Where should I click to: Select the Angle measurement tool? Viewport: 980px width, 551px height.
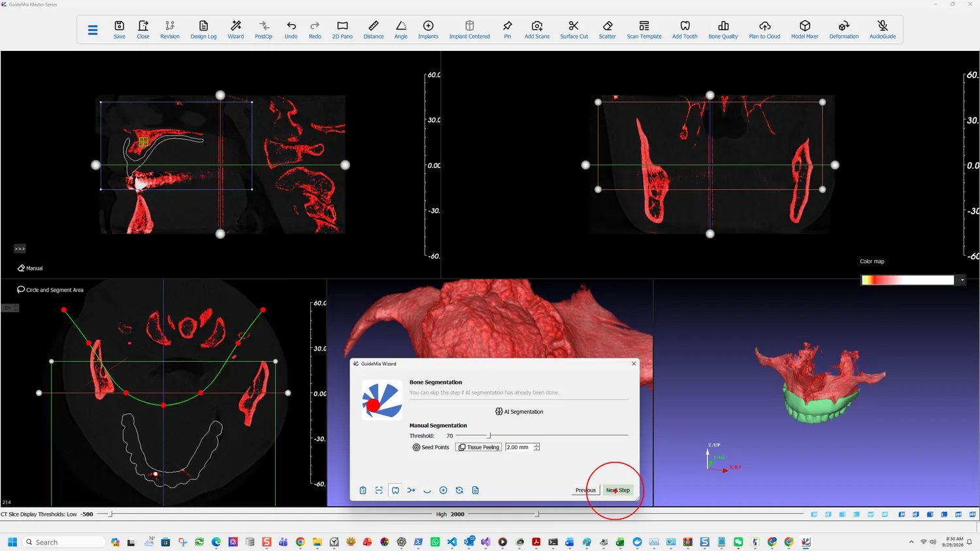401,29
